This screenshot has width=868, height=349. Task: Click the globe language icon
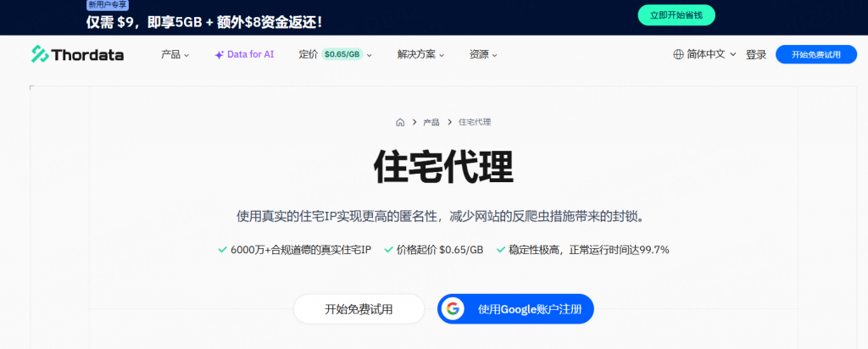pyautogui.click(x=678, y=54)
